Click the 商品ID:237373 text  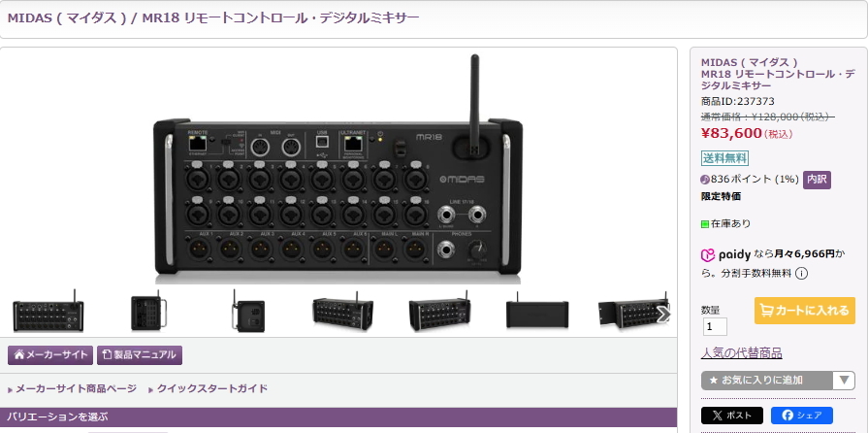[738, 102]
